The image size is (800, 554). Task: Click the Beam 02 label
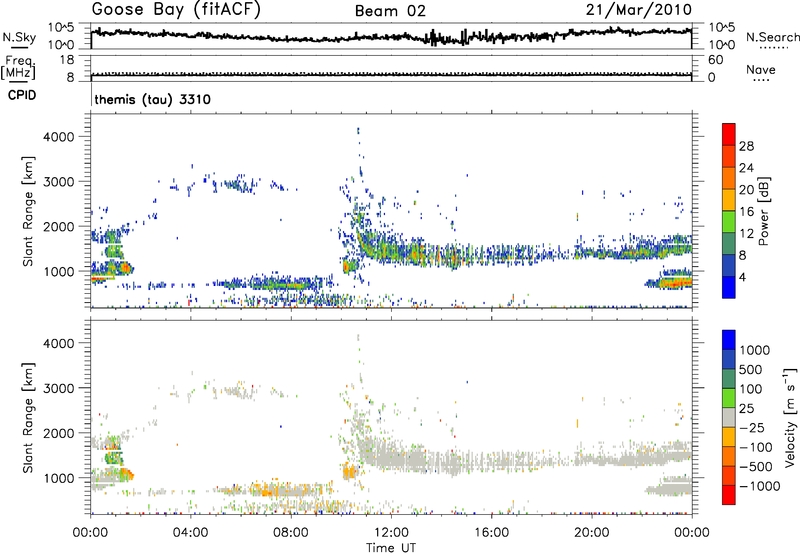tap(390, 11)
